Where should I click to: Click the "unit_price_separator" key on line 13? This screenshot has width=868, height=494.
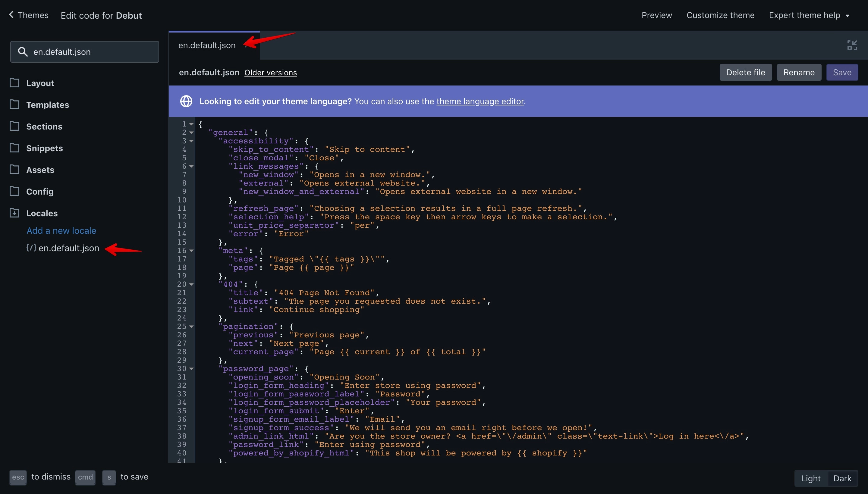pos(283,225)
